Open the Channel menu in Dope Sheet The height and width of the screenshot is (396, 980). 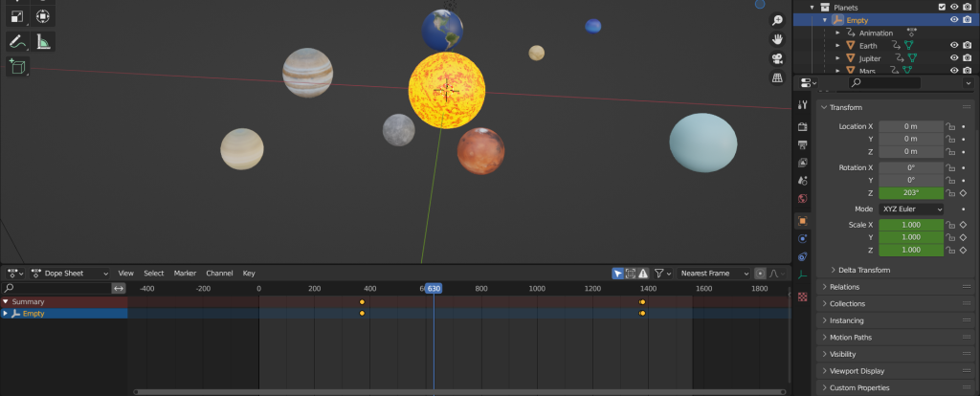coord(219,274)
